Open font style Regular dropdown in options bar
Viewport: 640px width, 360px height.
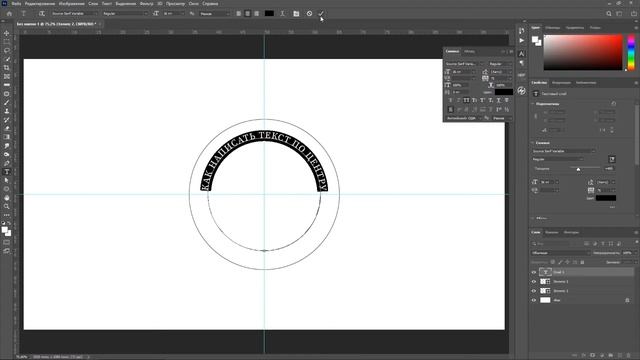coord(125,13)
